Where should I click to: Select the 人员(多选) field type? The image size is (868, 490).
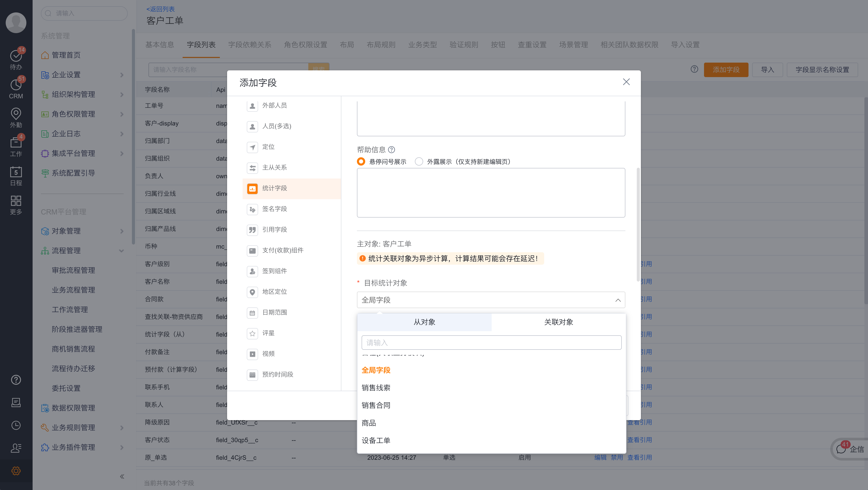292,126
